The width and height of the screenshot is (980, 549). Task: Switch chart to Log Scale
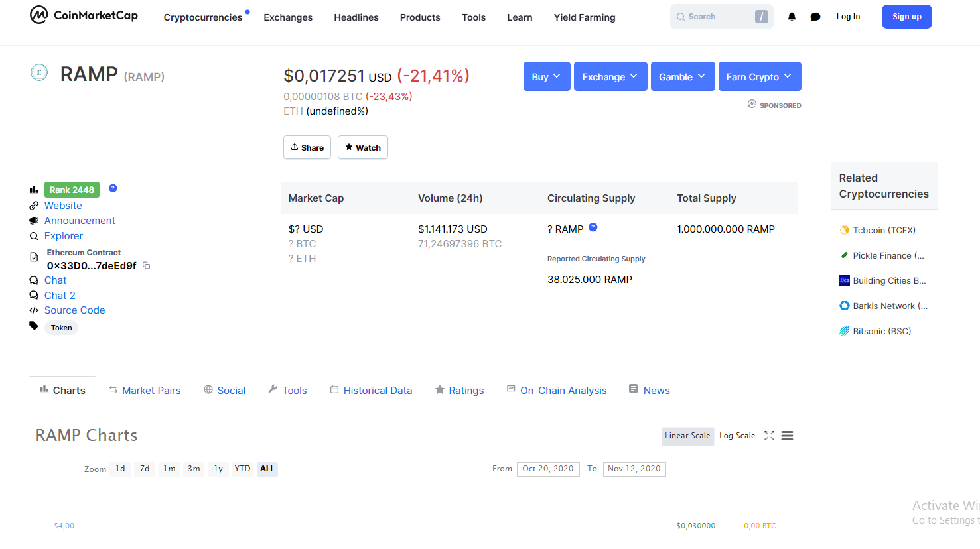pyautogui.click(x=737, y=436)
